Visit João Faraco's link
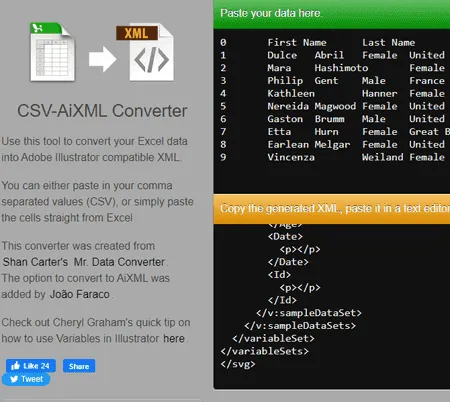450x402 pixels. 80,294
